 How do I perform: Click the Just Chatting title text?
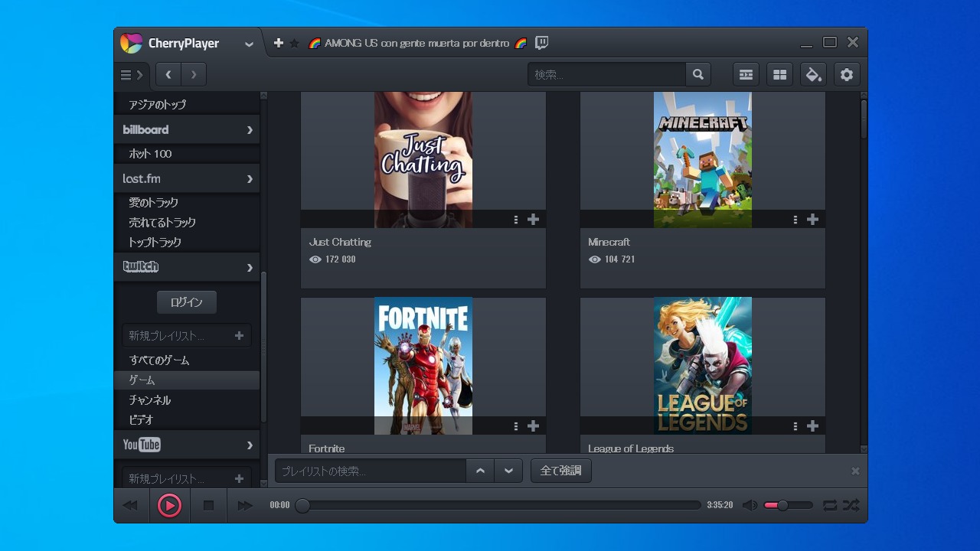(340, 243)
